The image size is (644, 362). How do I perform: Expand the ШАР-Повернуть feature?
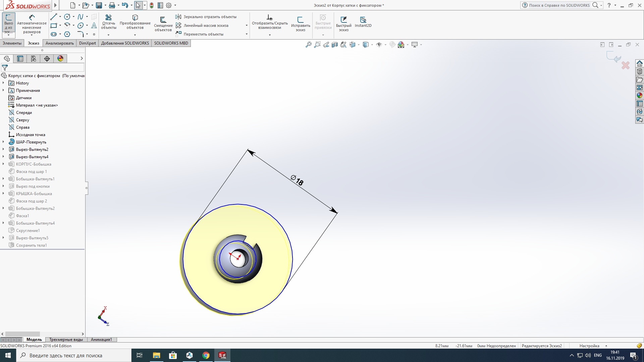point(3,142)
